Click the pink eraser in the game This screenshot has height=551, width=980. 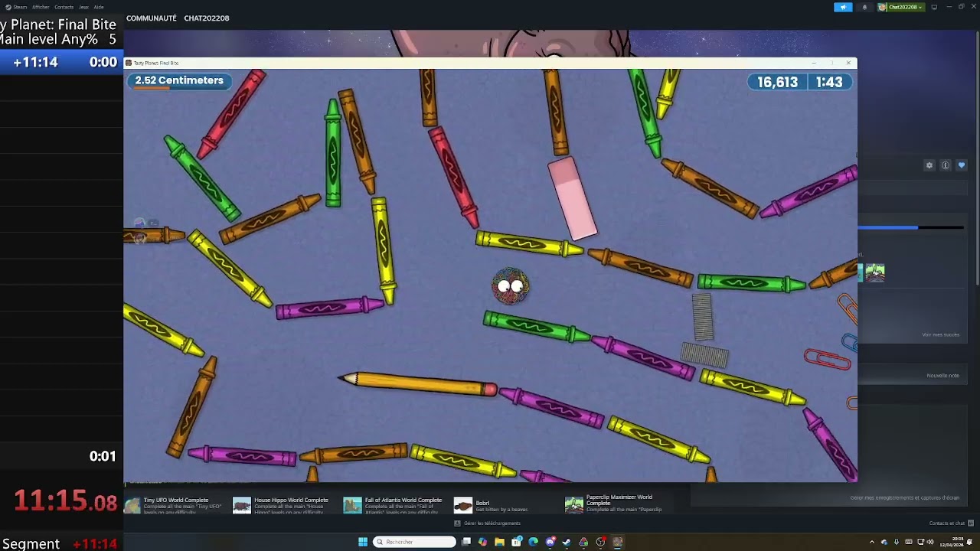[x=572, y=198]
